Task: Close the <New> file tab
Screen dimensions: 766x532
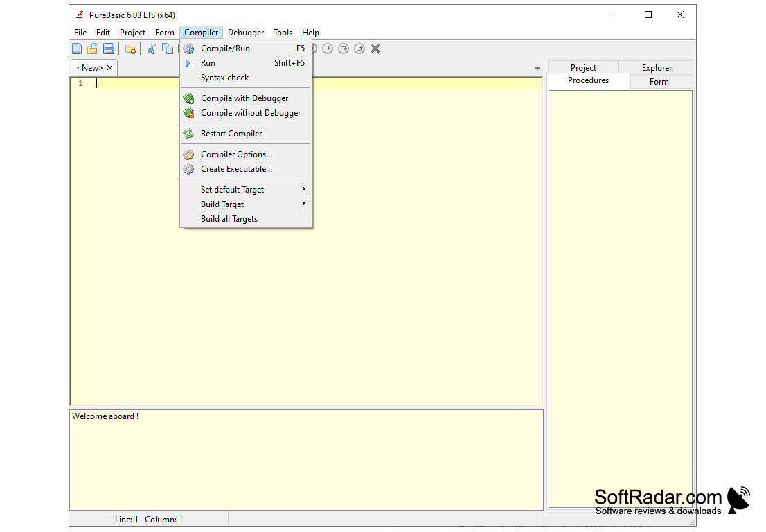Action: click(x=110, y=67)
